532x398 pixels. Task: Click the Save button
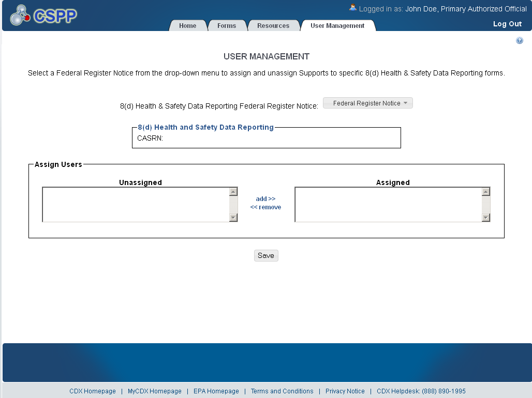pos(266,256)
